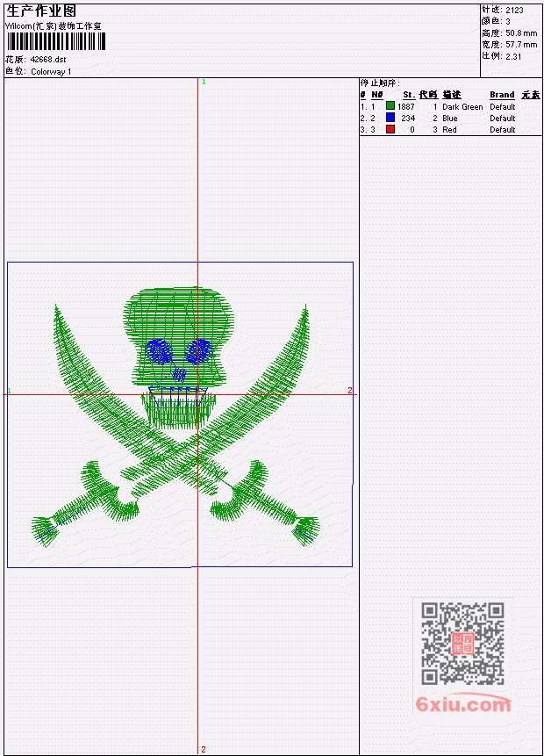Viewport: 544px width, 756px height.
Task: Select the height value 50.8 mm
Action: click(x=521, y=33)
